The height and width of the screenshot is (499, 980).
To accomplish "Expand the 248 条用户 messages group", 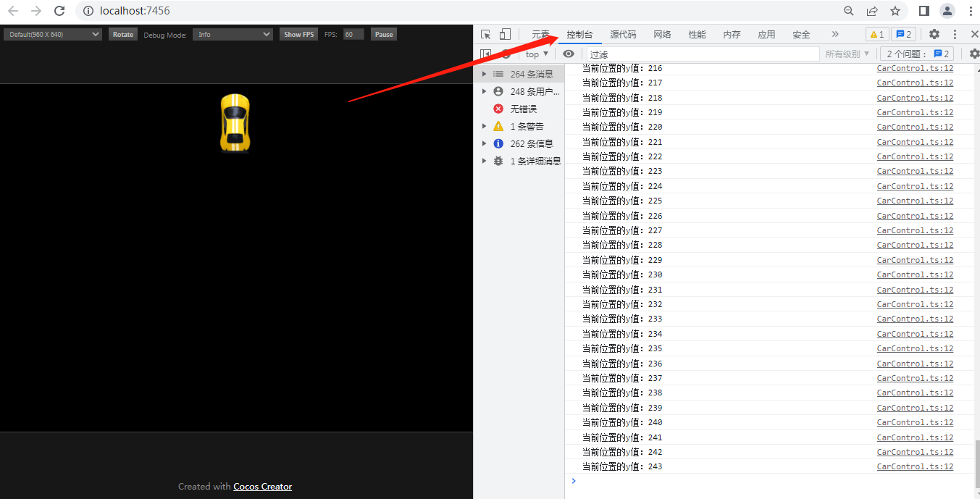I will click(x=484, y=91).
